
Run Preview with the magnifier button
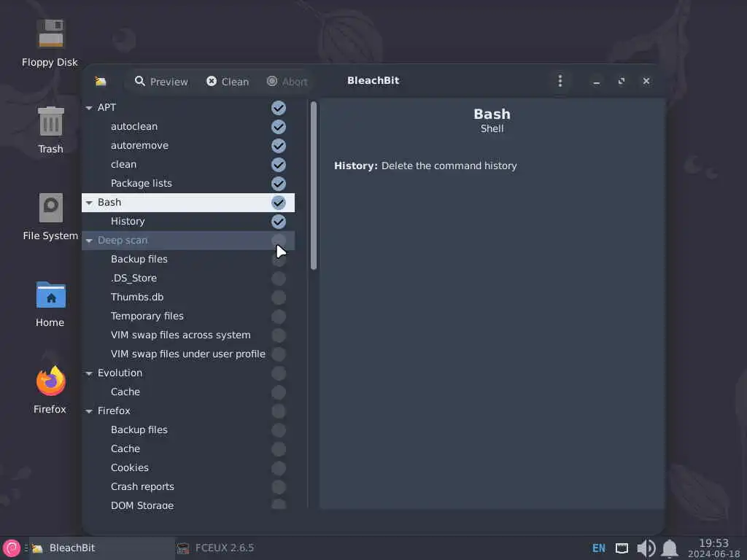pyautogui.click(x=161, y=82)
